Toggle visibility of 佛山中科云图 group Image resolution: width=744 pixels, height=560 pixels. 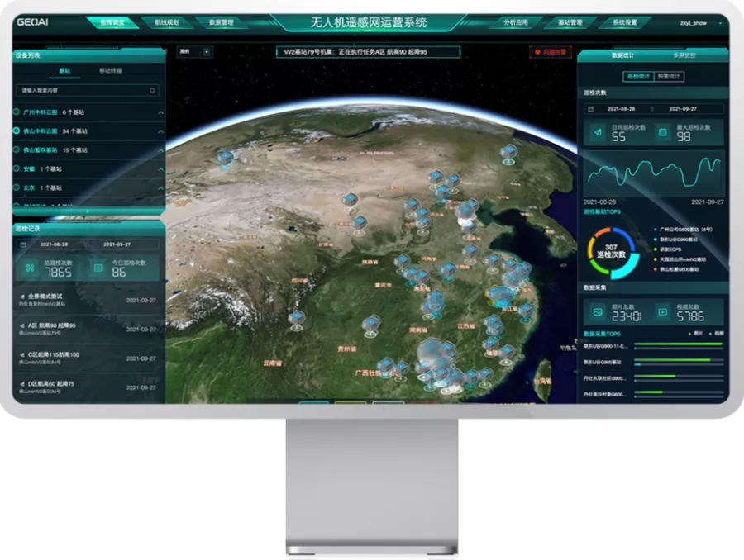click(x=17, y=131)
